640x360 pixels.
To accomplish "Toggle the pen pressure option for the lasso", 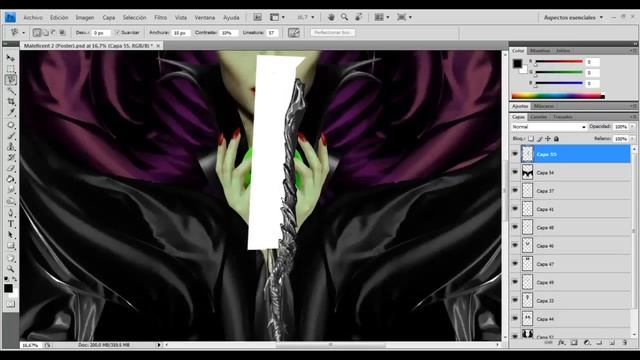I will (294, 33).
